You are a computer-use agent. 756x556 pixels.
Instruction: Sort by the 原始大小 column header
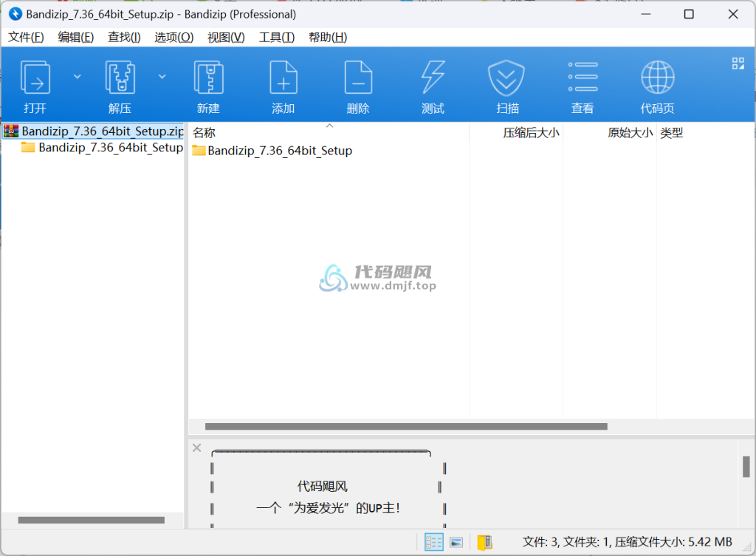click(x=630, y=133)
